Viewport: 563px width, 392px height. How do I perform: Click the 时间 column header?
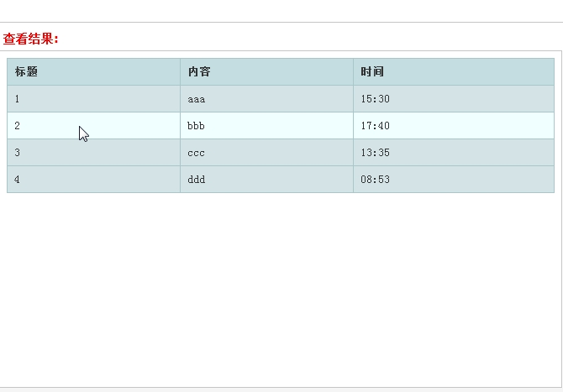[x=454, y=71]
